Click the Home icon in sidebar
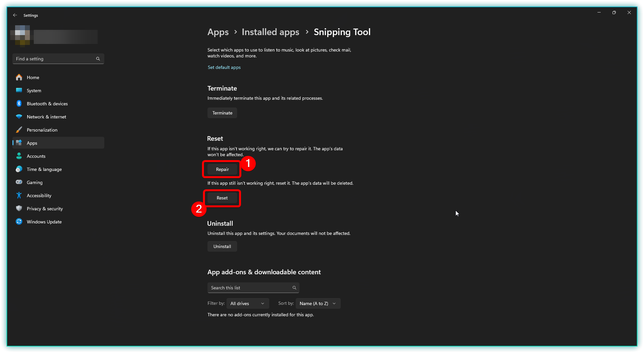This screenshot has width=644, height=353. pos(19,77)
